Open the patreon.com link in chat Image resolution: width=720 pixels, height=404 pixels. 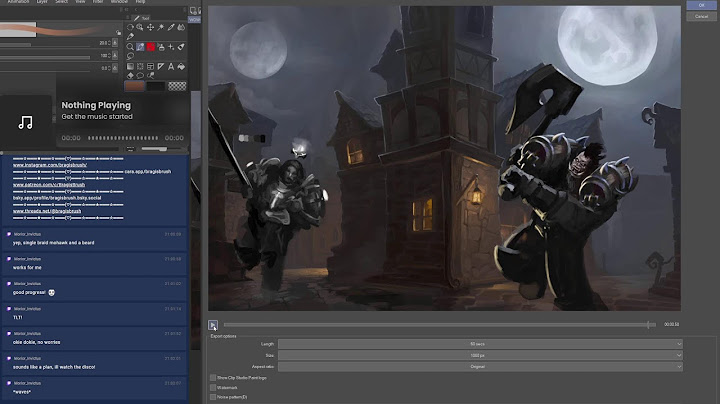(x=49, y=185)
